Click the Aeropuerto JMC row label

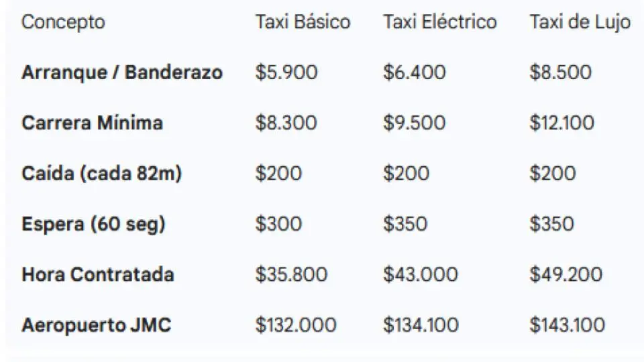coord(96,326)
